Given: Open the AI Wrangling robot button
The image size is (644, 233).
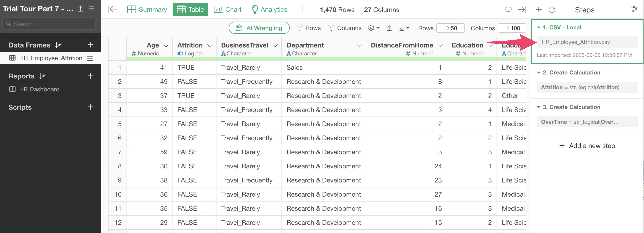Looking at the screenshot, I should tap(259, 28).
